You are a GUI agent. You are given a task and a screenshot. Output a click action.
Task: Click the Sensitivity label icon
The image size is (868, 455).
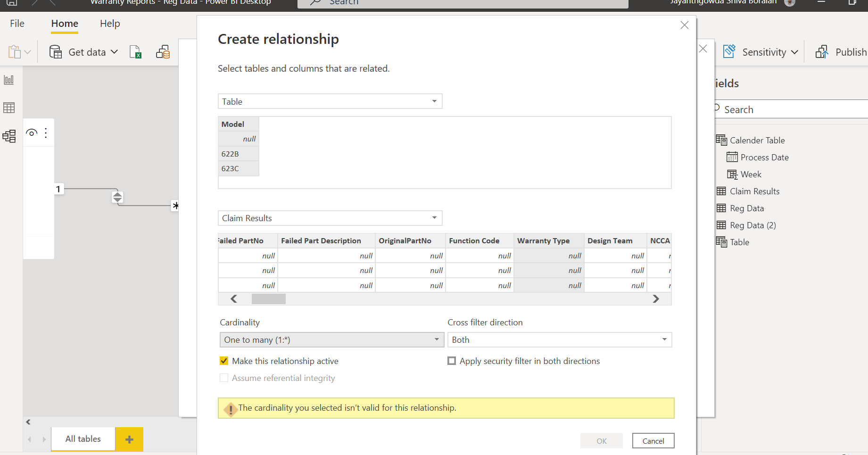pos(729,51)
